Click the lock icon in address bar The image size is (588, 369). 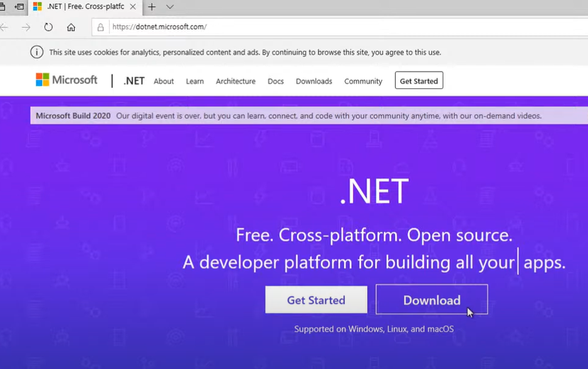pos(100,27)
